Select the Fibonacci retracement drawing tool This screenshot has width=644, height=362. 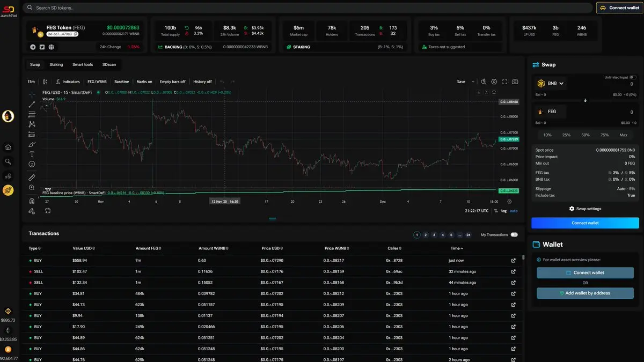pos(32,114)
